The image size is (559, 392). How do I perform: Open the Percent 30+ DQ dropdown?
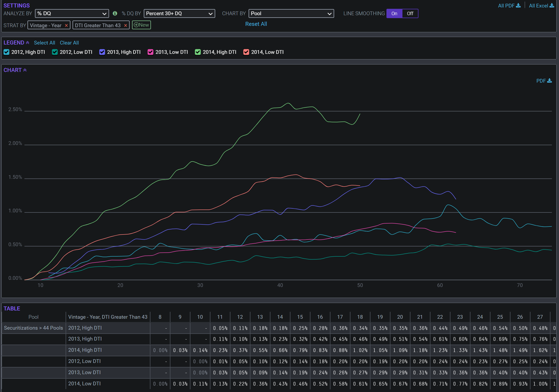179,14
